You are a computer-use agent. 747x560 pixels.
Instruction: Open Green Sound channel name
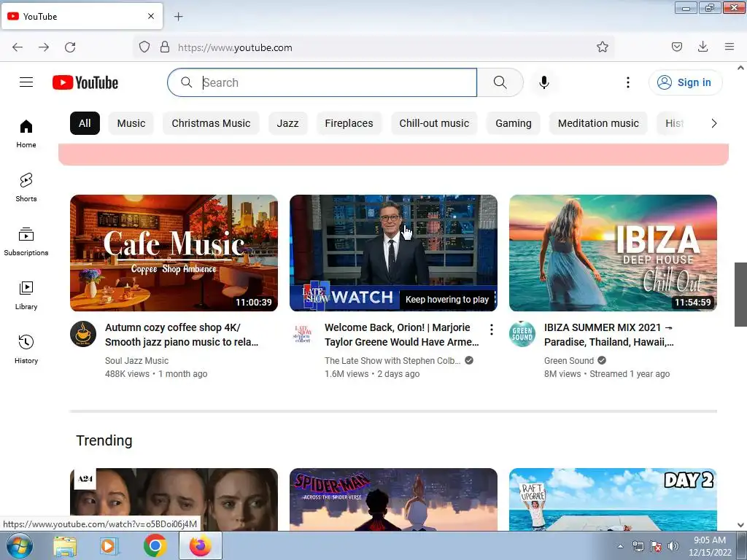569,360
